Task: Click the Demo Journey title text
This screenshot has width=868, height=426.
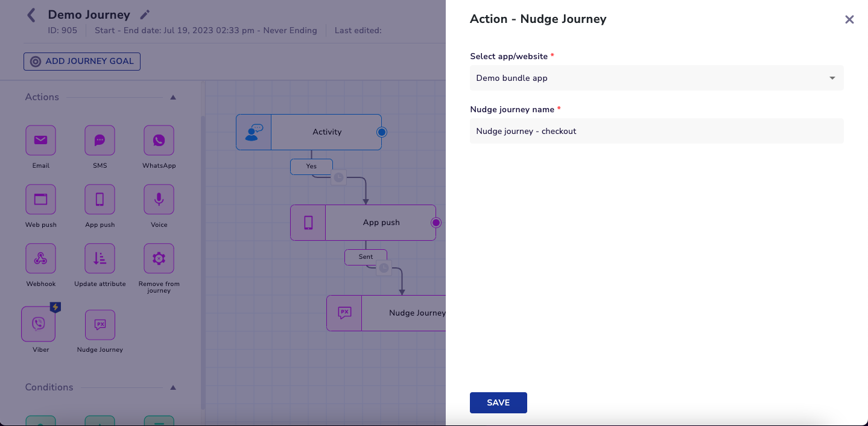Action: [89, 14]
